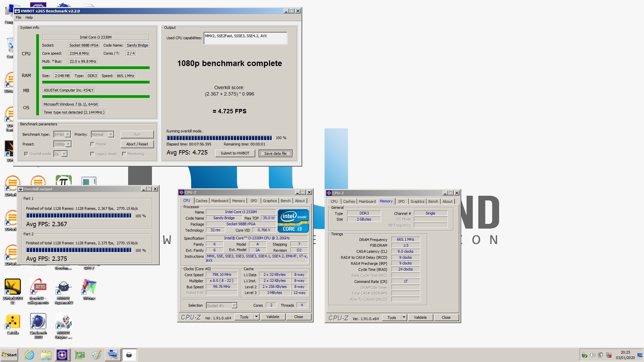Click the Intel Core i3 logo in CPU-Z
644x362 pixels.
pos(293,221)
